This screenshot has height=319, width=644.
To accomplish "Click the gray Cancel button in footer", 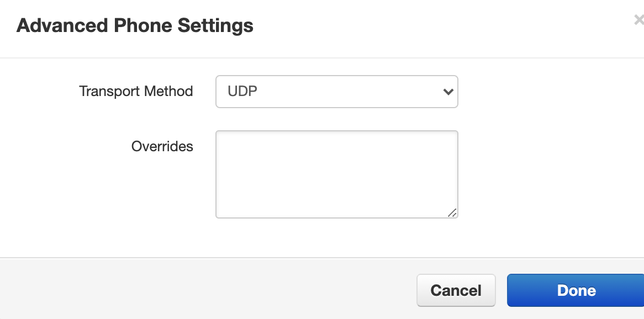I will point(456,290).
